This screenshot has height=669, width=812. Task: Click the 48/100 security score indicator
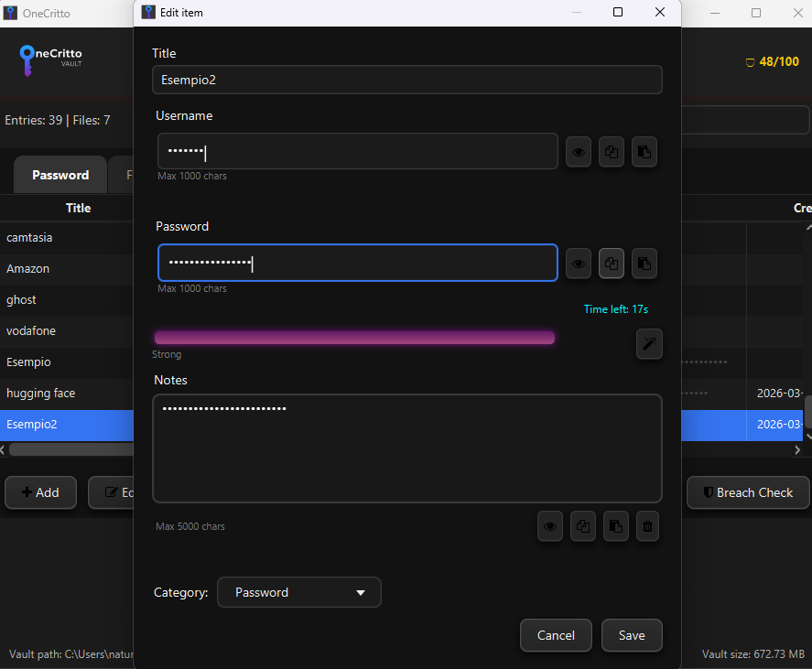[x=770, y=61]
